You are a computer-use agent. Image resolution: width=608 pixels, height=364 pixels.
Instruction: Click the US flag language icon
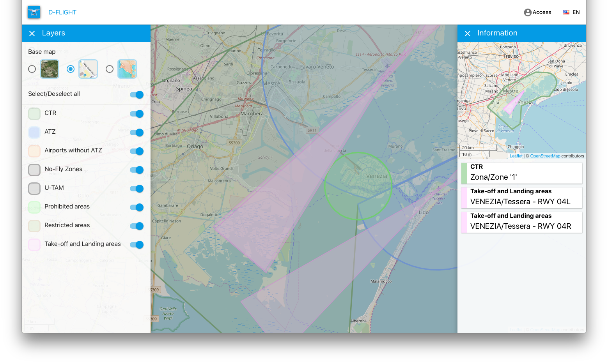click(566, 12)
